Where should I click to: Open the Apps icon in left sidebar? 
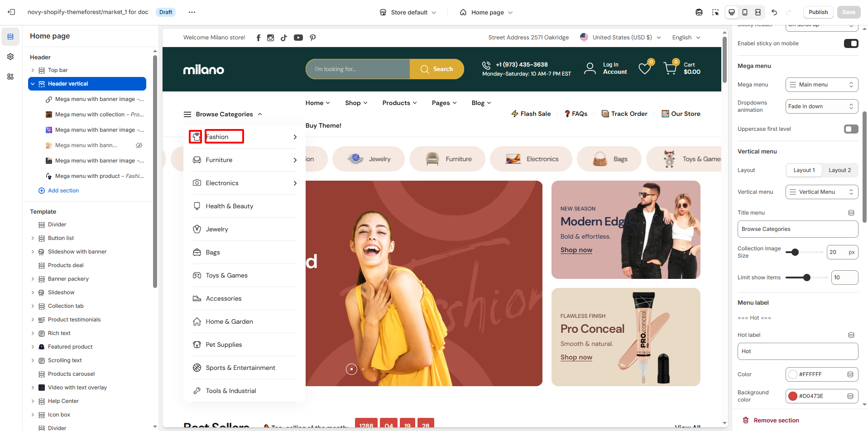click(10, 77)
